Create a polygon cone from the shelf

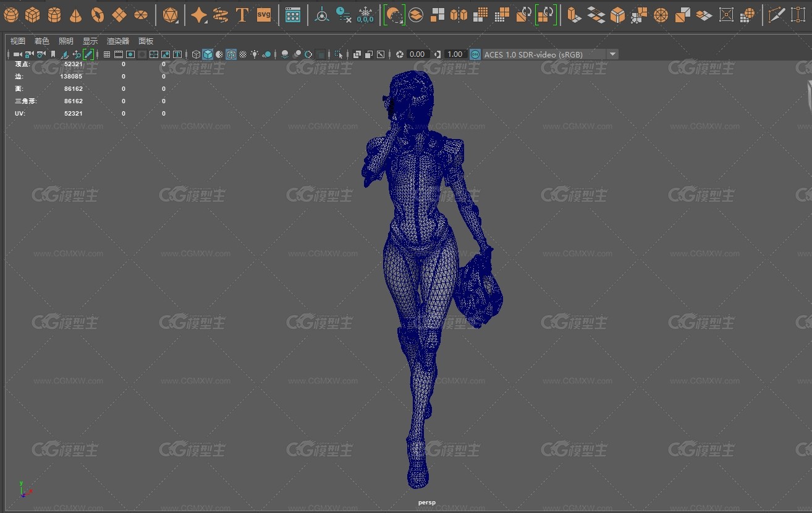click(x=75, y=14)
